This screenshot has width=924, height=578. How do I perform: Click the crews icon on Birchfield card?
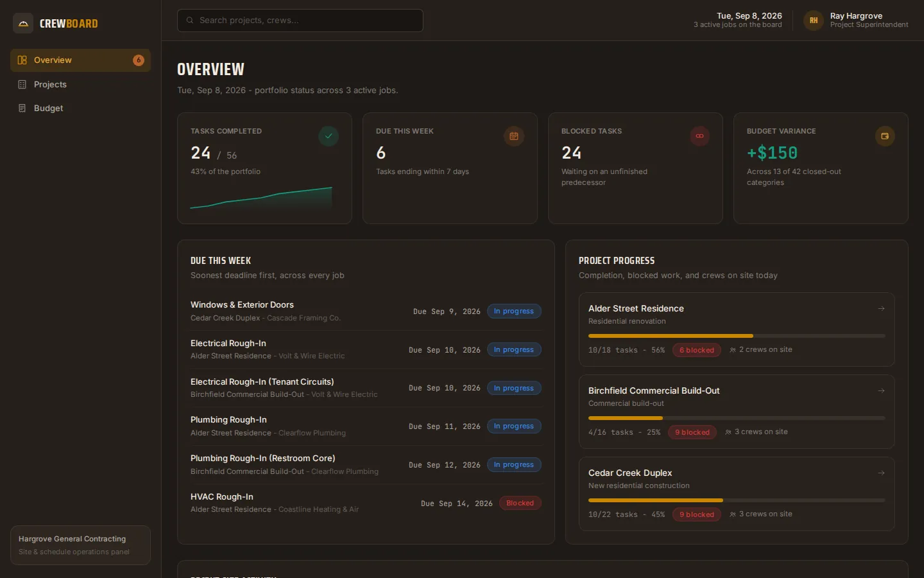728,432
